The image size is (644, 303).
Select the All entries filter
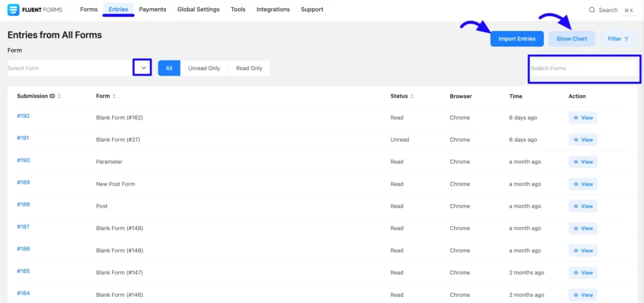coord(169,68)
